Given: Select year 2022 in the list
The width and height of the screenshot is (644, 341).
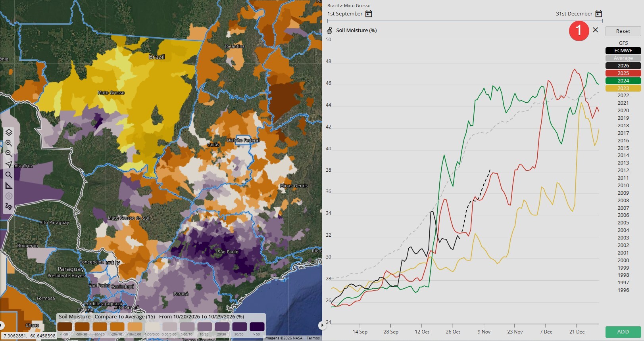Looking at the screenshot, I should 623,96.
